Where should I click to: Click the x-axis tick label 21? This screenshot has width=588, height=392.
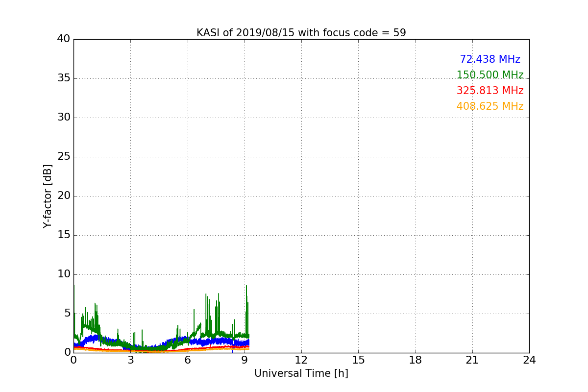[x=472, y=360]
